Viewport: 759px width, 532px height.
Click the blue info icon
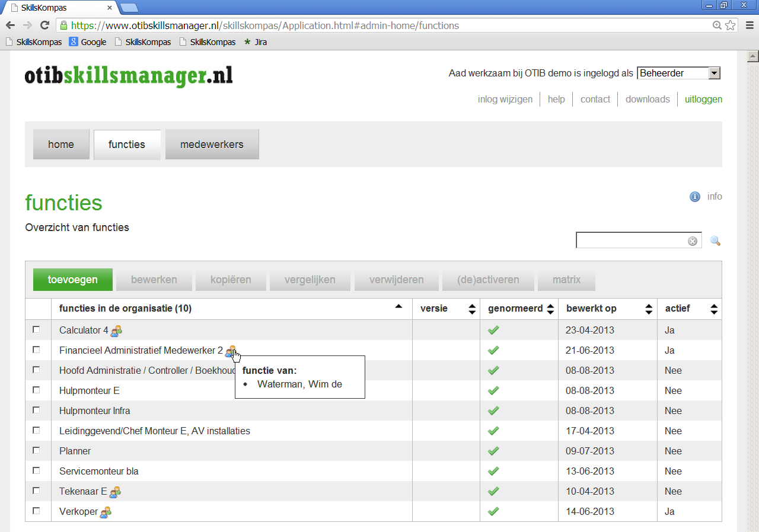(x=695, y=197)
